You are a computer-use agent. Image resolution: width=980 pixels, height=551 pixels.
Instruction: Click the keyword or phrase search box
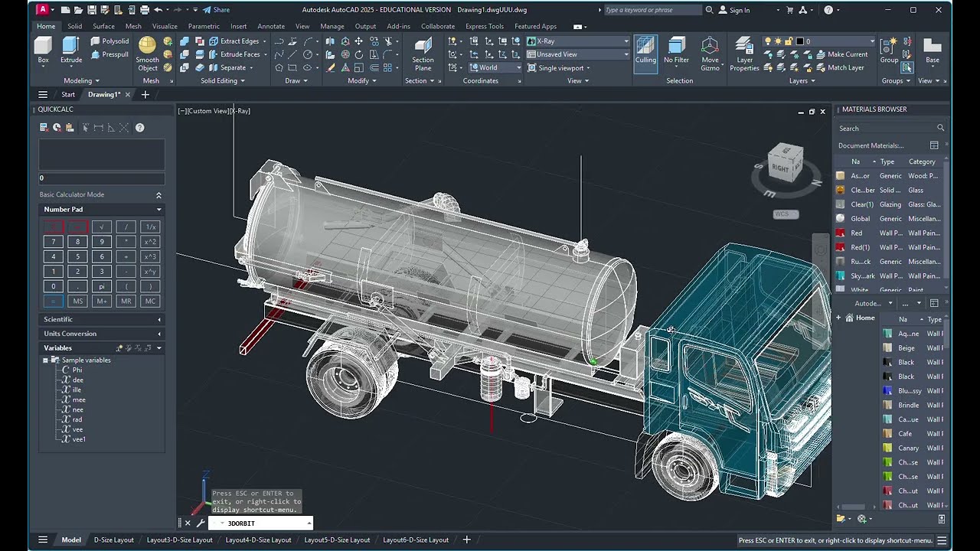click(x=652, y=10)
